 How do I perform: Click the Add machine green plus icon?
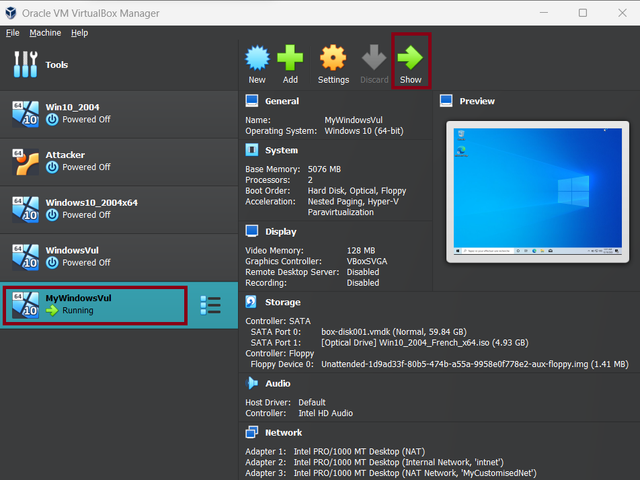tap(290, 58)
